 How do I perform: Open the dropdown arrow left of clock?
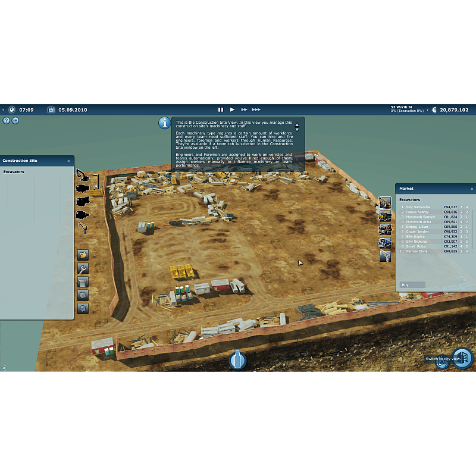click(3, 110)
